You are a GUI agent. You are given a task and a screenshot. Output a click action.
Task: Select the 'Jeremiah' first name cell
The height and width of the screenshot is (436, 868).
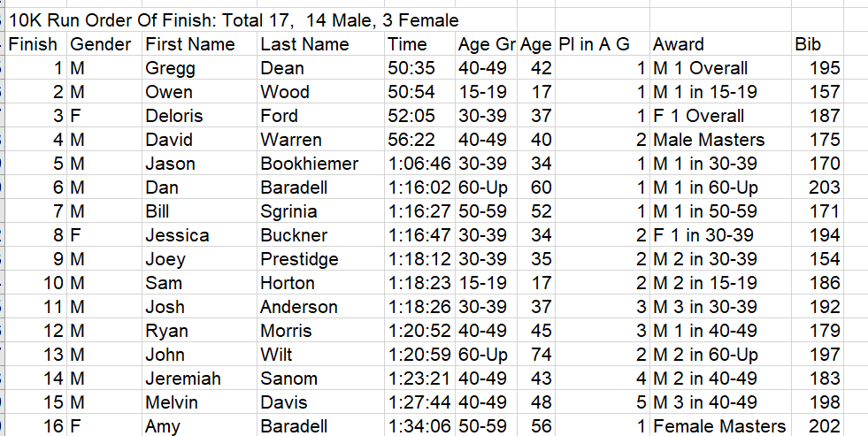click(x=183, y=379)
